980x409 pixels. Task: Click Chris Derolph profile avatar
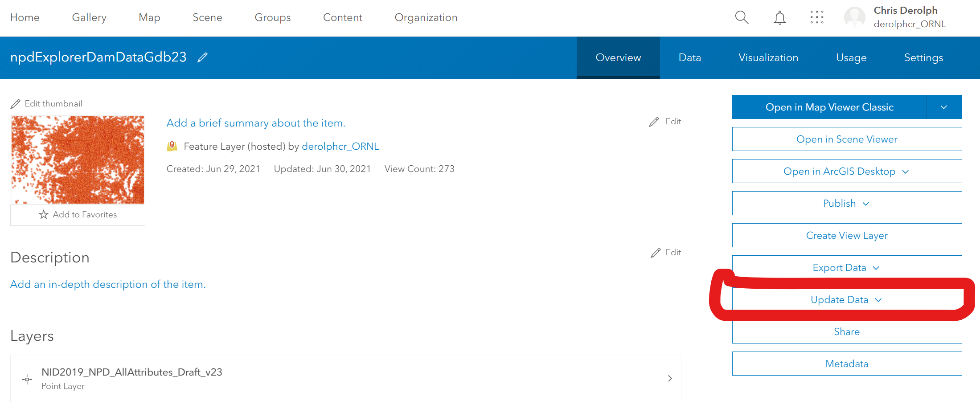pos(854,17)
